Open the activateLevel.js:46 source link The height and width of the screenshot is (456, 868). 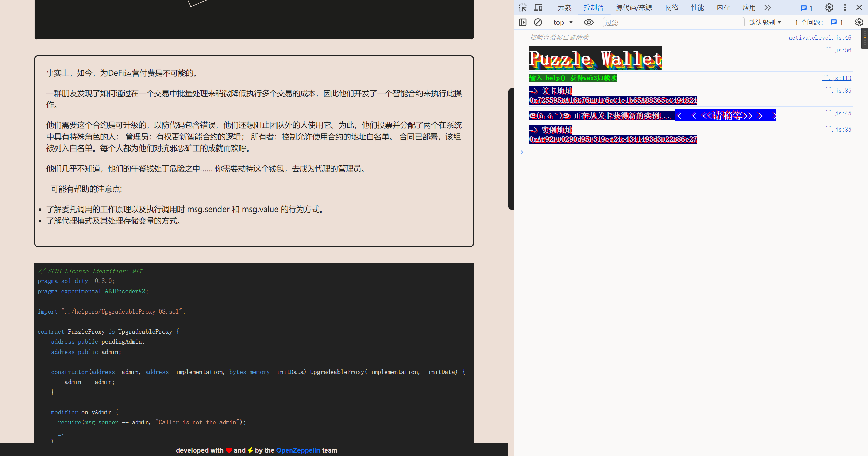820,38
